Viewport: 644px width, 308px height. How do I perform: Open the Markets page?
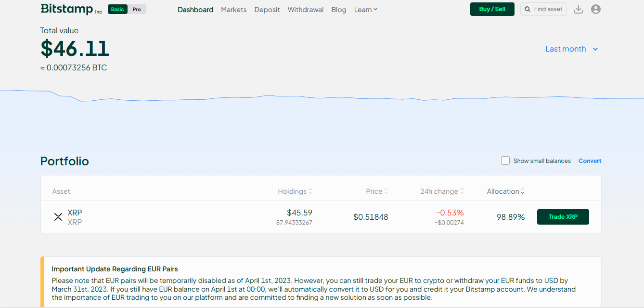tap(234, 10)
